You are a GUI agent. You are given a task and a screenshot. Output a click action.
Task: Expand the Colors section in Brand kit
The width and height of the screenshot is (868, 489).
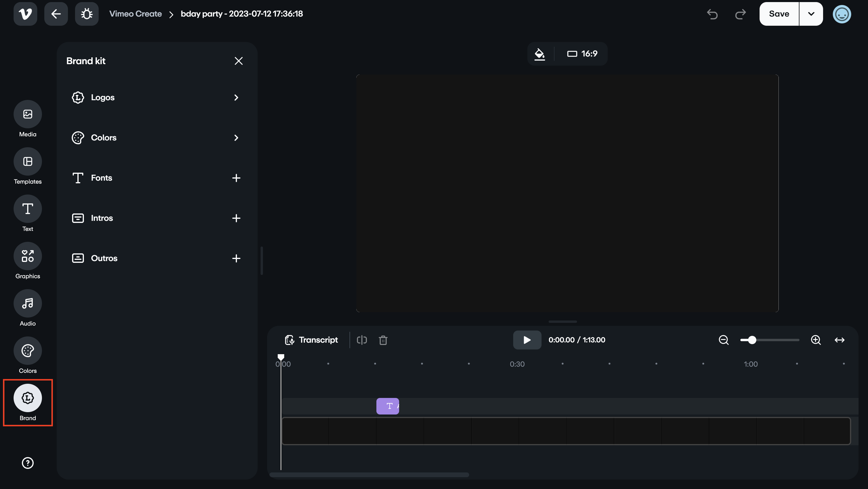click(236, 137)
